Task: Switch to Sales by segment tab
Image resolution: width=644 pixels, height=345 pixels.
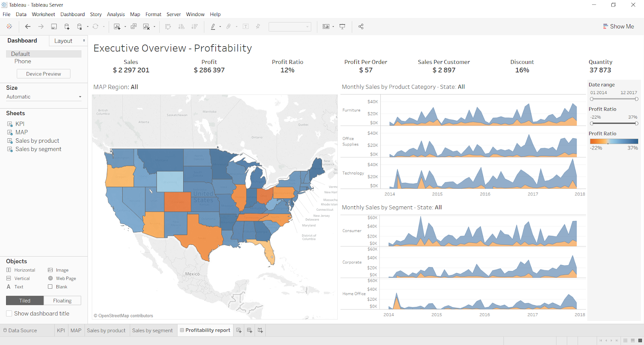Action: tap(152, 331)
